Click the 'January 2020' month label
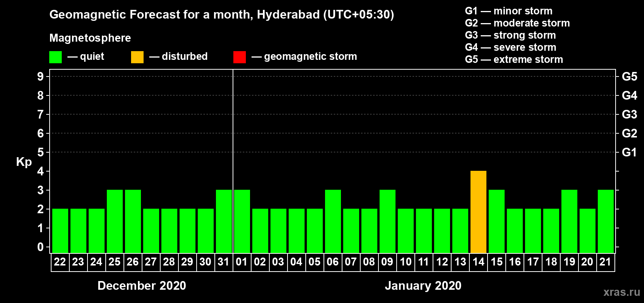Screen dimensions: 644x303 point(423,286)
